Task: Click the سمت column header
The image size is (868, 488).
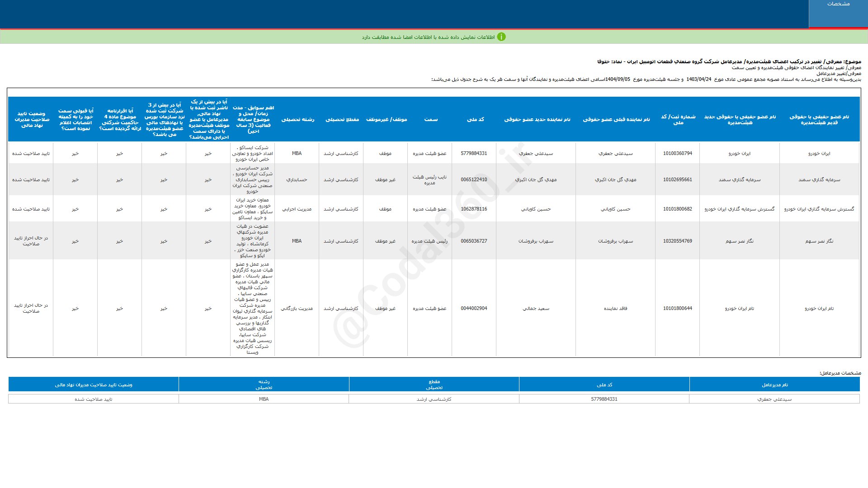Action: coord(430,119)
